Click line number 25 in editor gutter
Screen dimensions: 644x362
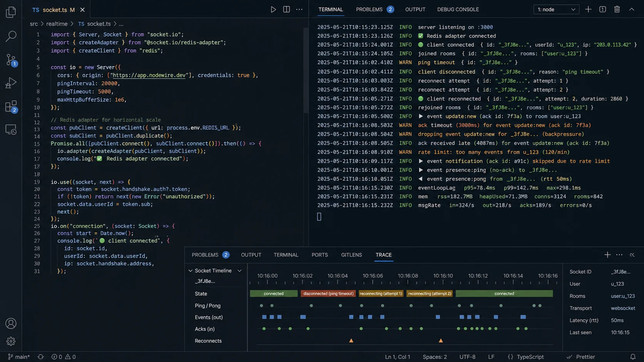[37, 226]
